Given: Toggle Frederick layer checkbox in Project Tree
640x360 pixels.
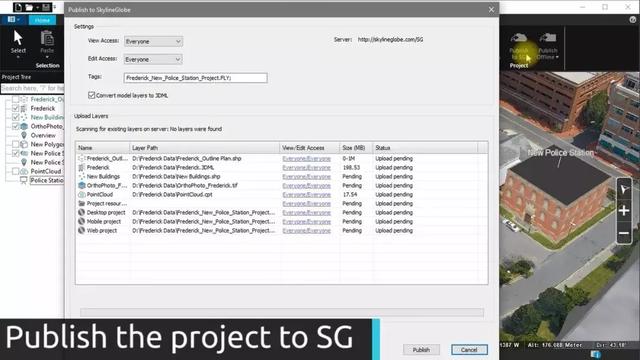Looking at the screenshot, I should coord(16,109).
